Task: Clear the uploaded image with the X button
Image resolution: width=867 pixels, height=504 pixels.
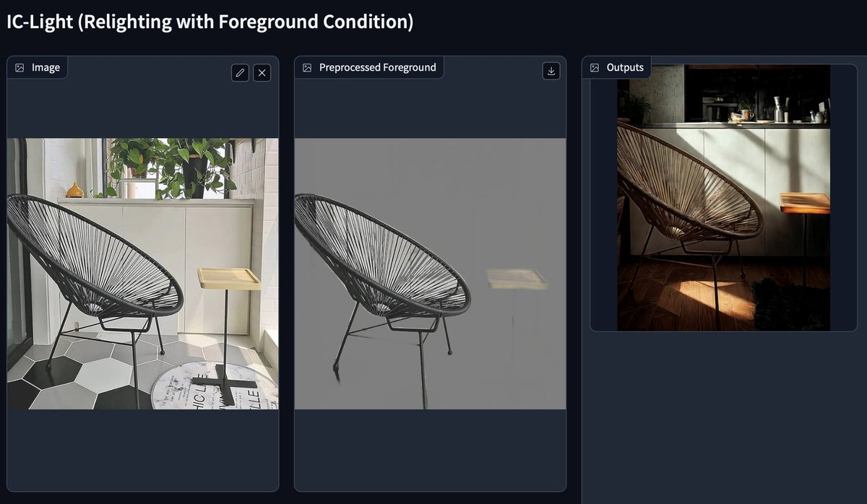Action: pos(262,72)
